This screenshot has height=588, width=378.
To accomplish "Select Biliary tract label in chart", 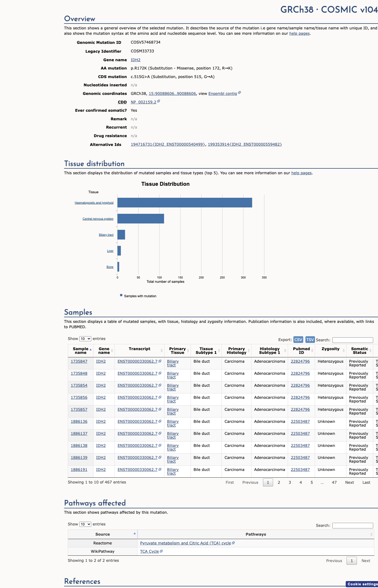I will tap(106, 235).
